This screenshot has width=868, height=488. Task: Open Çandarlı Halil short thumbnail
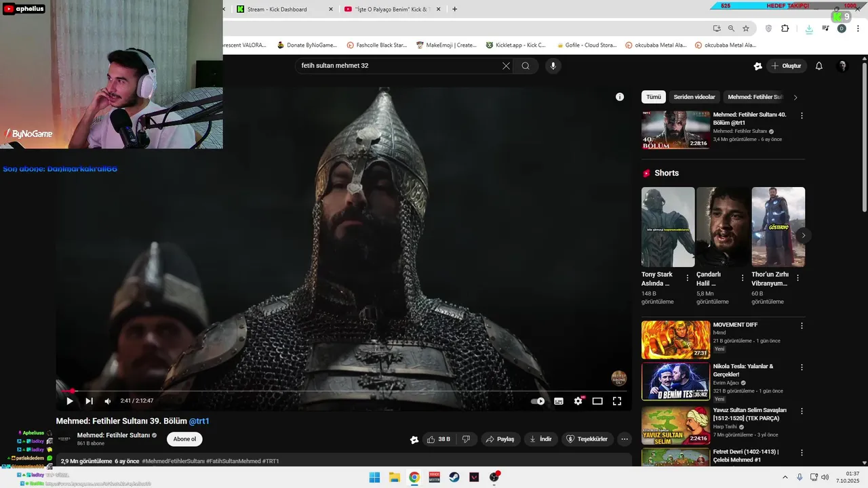coord(723,227)
